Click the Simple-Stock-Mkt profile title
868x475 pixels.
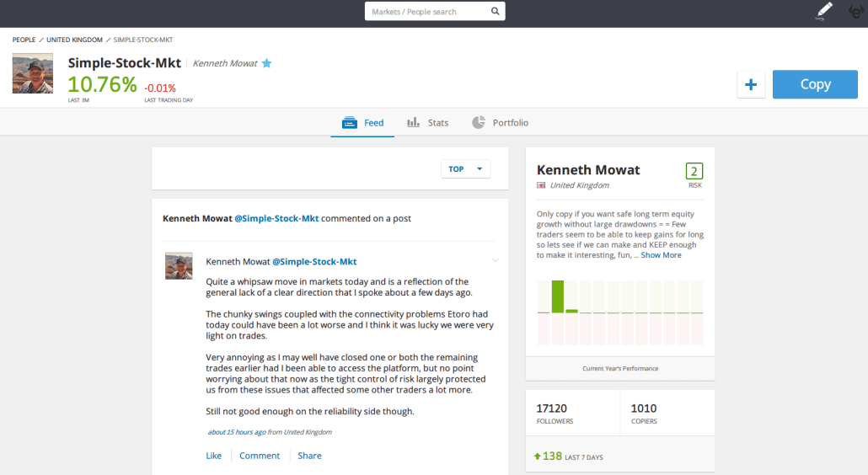pyautogui.click(x=125, y=63)
